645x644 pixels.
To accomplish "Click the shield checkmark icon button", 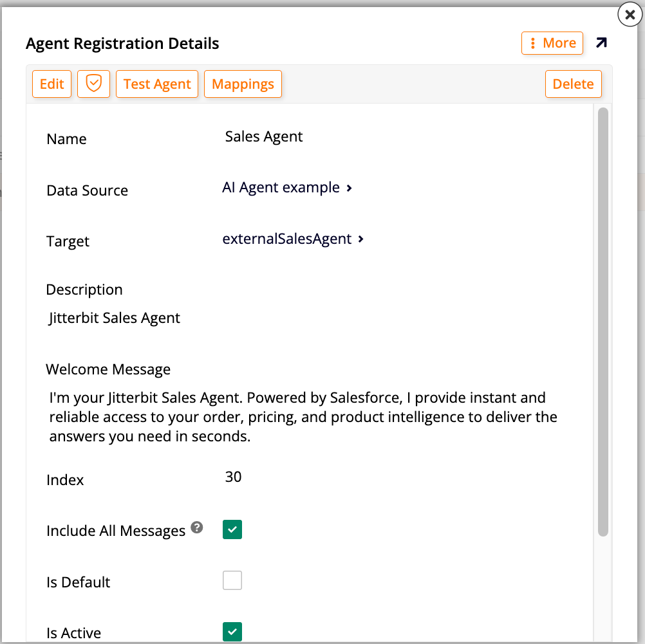I will (x=94, y=84).
